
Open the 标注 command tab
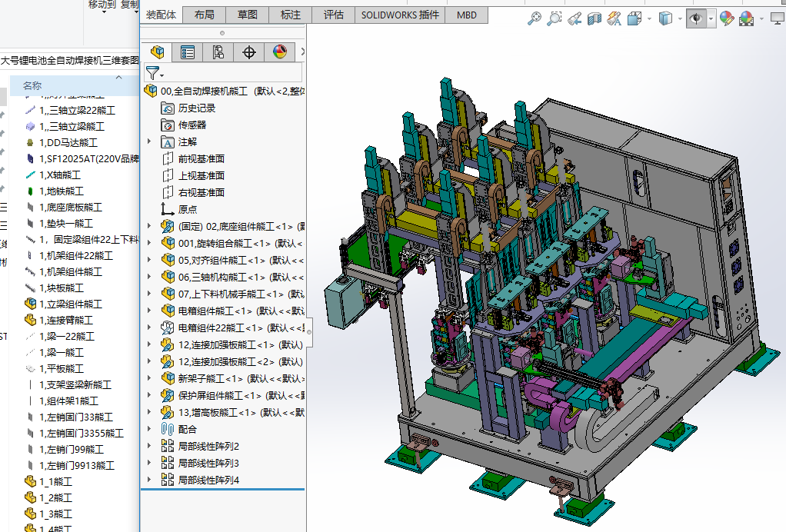coord(290,15)
